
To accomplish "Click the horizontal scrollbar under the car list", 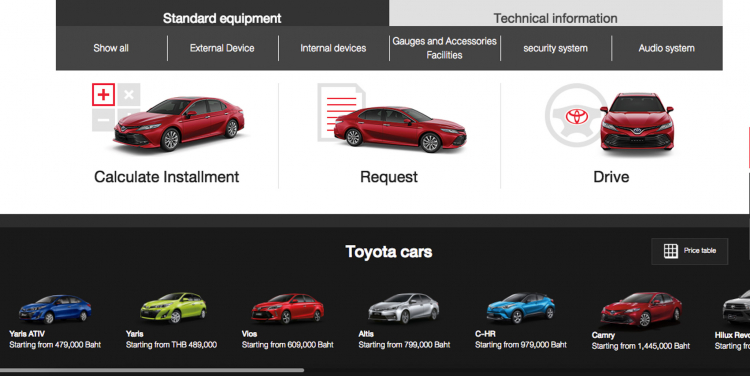I will pos(152,370).
